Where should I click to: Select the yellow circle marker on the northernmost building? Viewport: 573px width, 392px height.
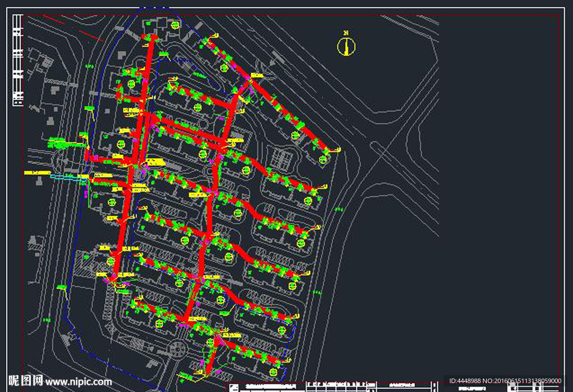(x=175, y=25)
